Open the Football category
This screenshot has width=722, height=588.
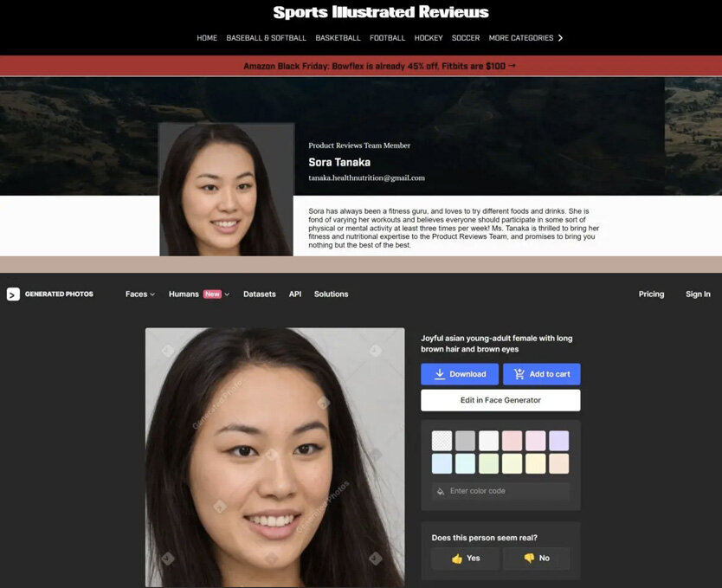(387, 38)
